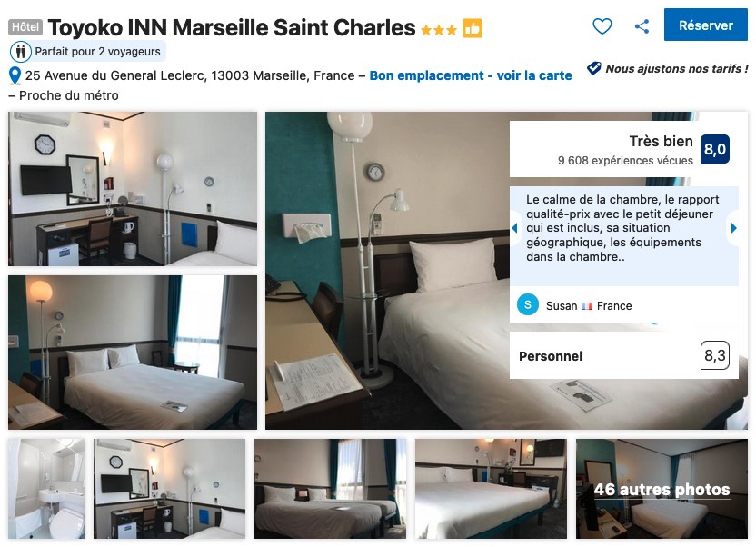This screenshot has width=756, height=547.
Task: Click the blue map pin icon
Action: (15, 75)
